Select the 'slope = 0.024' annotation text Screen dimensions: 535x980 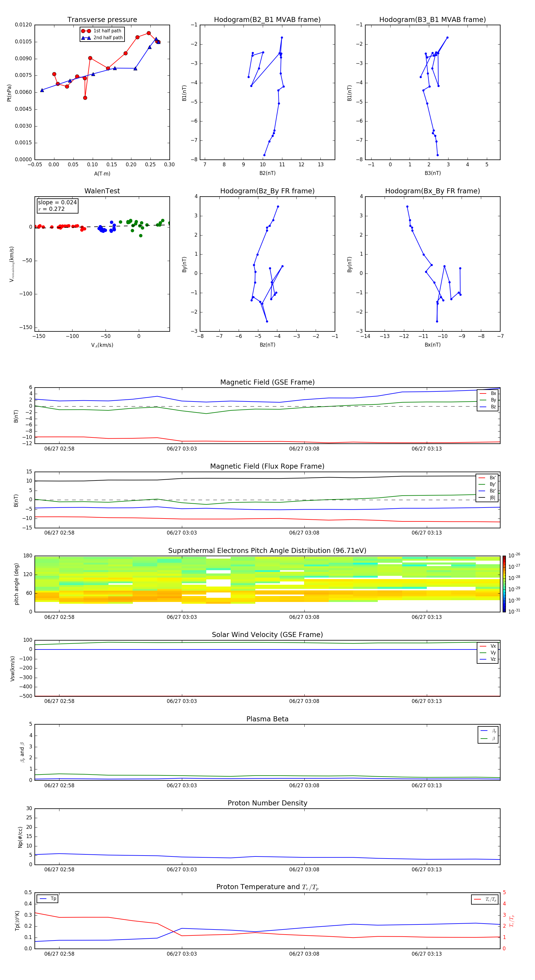[x=57, y=203]
